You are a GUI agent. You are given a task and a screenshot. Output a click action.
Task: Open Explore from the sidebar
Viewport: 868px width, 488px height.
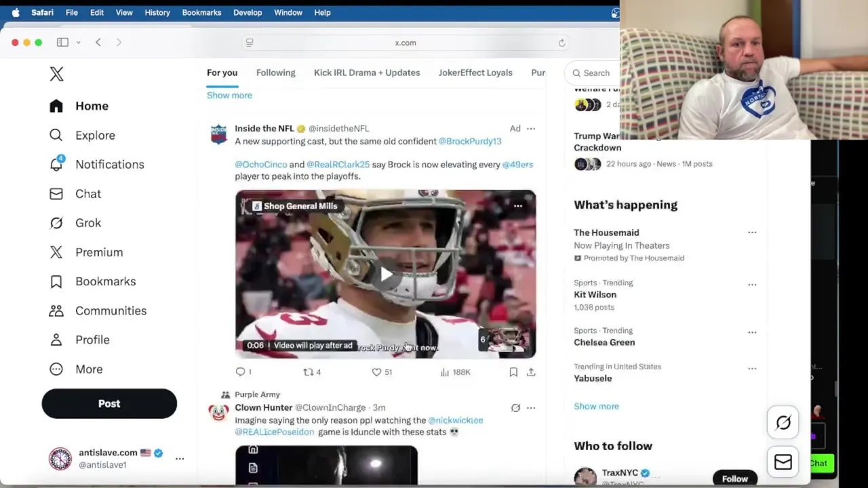click(82, 135)
